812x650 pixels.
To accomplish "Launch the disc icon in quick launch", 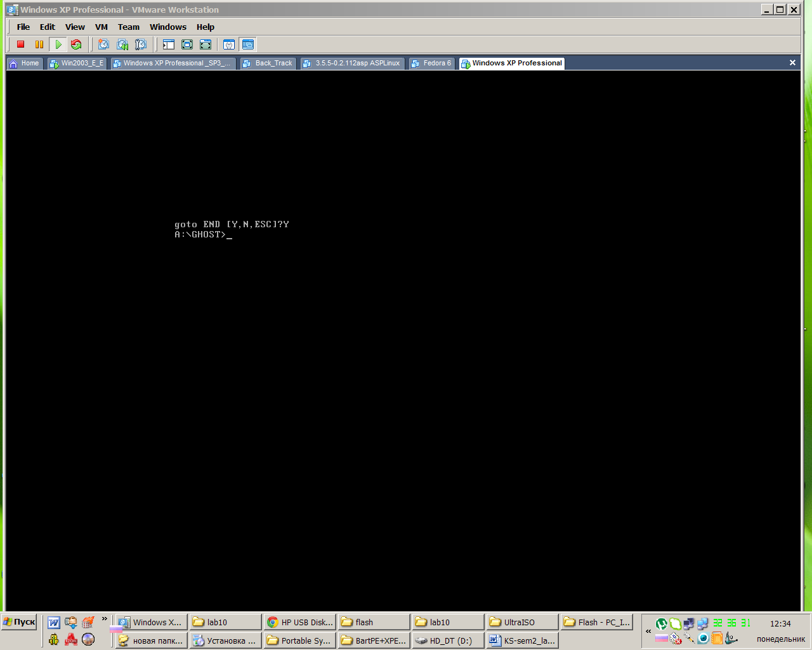I will (88, 640).
